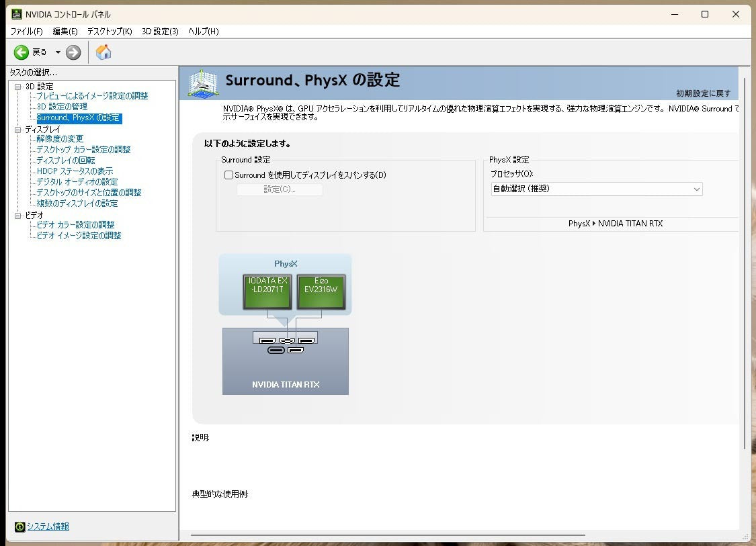This screenshot has width=756, height=546.
Task: Open the システム情報 link
Action: tap(48, 527)
